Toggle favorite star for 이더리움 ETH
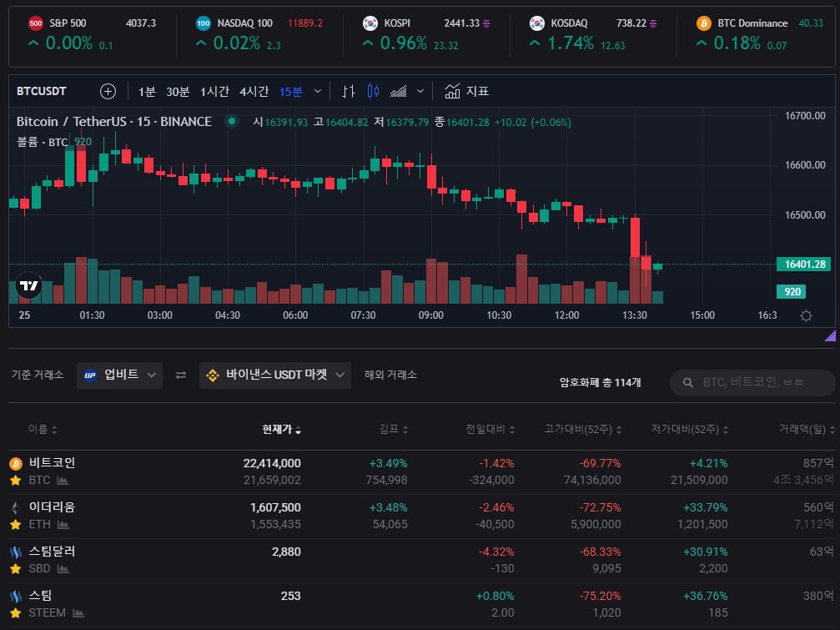 click(x=16, y=524)
